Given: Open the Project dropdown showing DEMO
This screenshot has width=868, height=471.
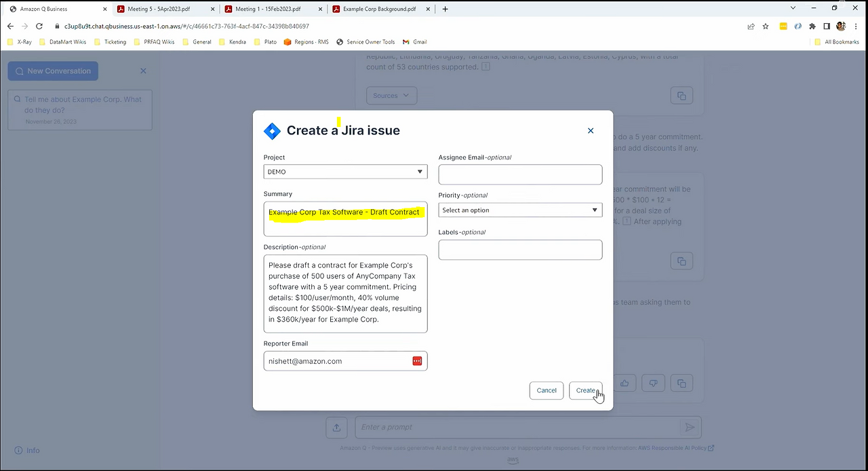Looking at the screenshot, I should tap(345, 172).
